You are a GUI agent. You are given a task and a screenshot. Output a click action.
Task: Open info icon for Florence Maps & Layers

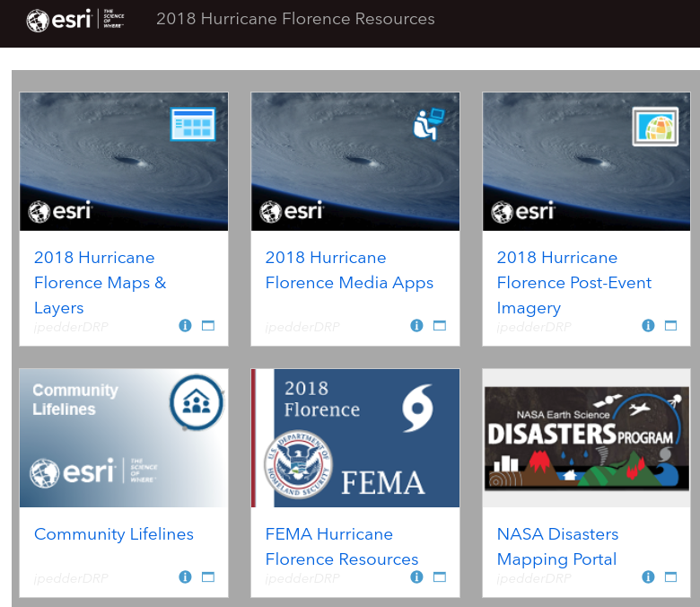point(185,326)
